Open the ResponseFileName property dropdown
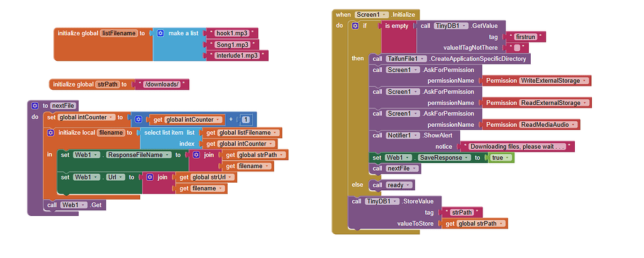Viewport: 644px width, 258px height. tap(167, 154)
